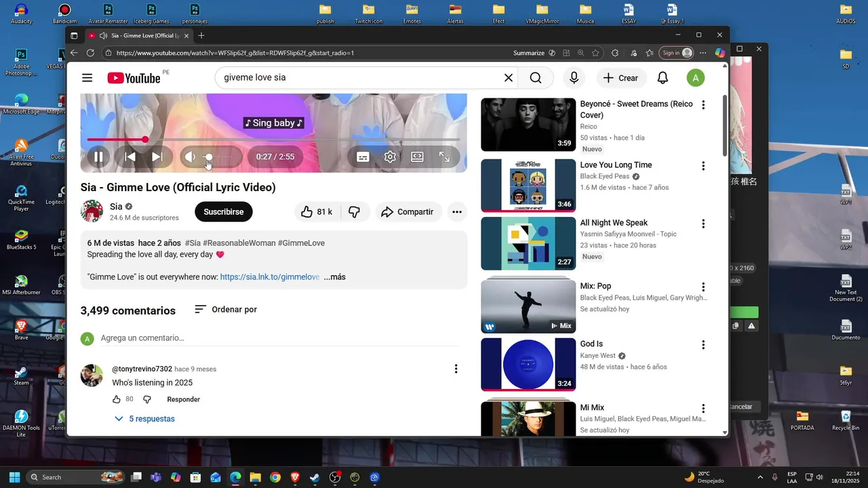Screen dimensions: 868x488
Task: Open the Ordenar por sort menu
Action: [226, 309]
